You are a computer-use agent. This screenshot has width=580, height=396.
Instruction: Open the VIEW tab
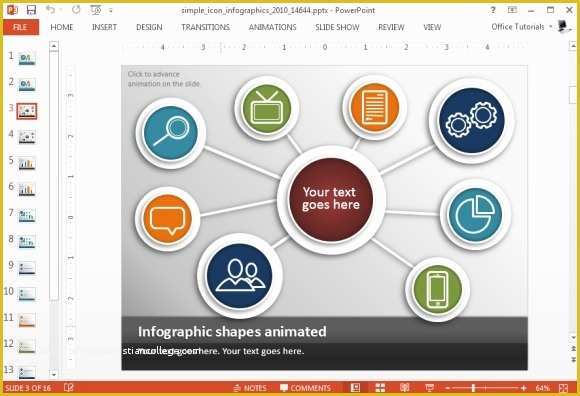(432, 27)
